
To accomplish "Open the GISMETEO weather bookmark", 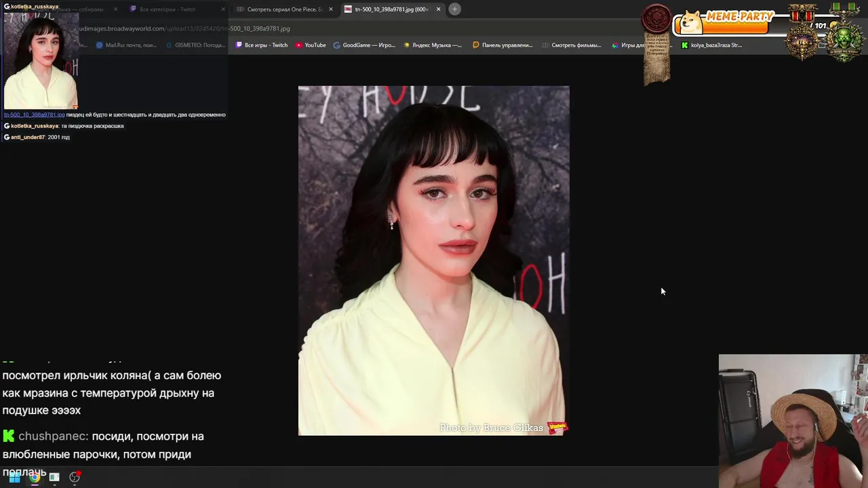I will pyautogui.click(x=195, y=45).
